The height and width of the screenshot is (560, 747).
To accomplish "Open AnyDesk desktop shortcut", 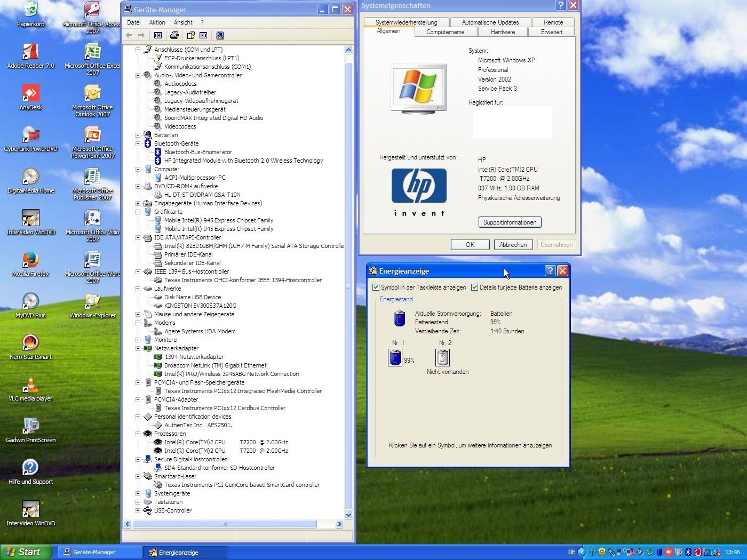I will pos(30,98).
